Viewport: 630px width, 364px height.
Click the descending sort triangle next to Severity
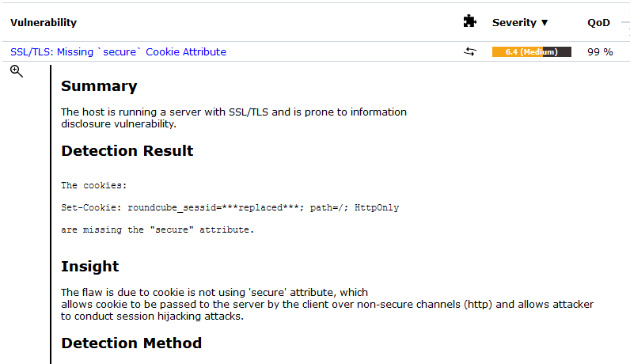click(x=545, y=22)
